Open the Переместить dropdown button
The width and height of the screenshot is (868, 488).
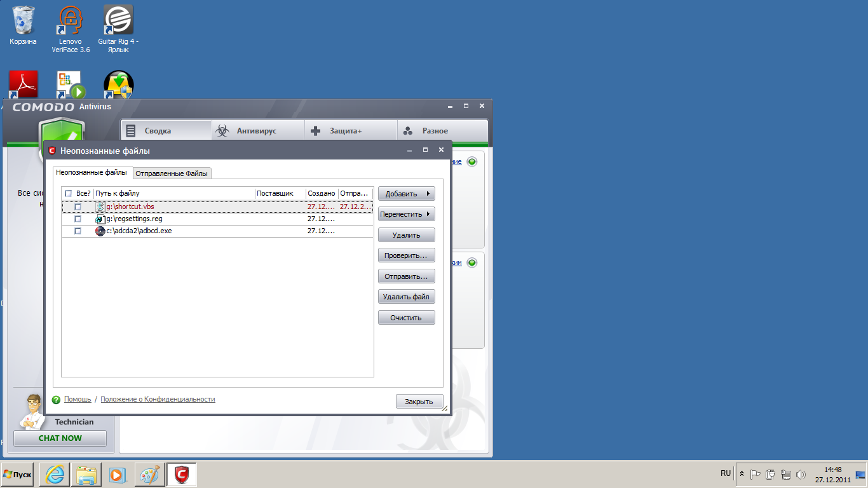click(x=407, y=214)
